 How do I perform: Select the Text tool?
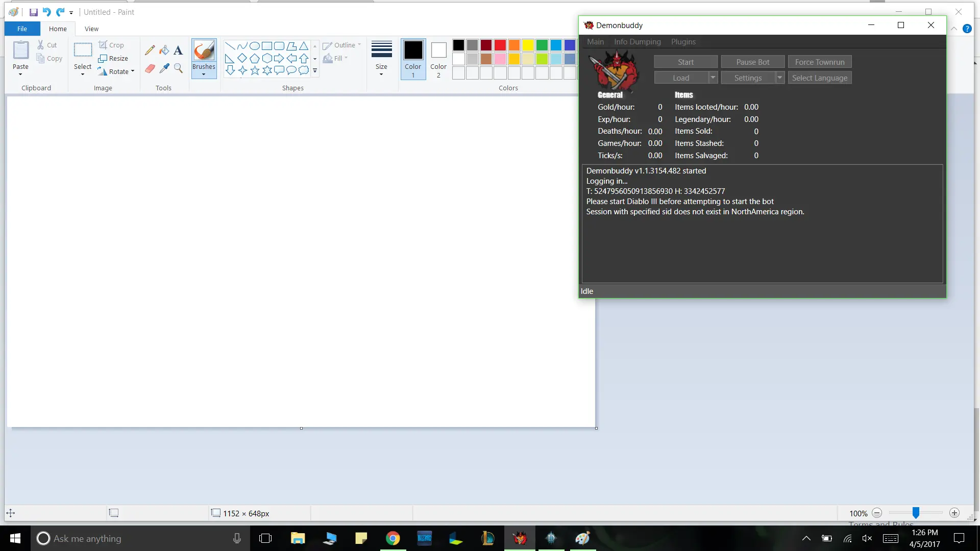click(178, 50)
